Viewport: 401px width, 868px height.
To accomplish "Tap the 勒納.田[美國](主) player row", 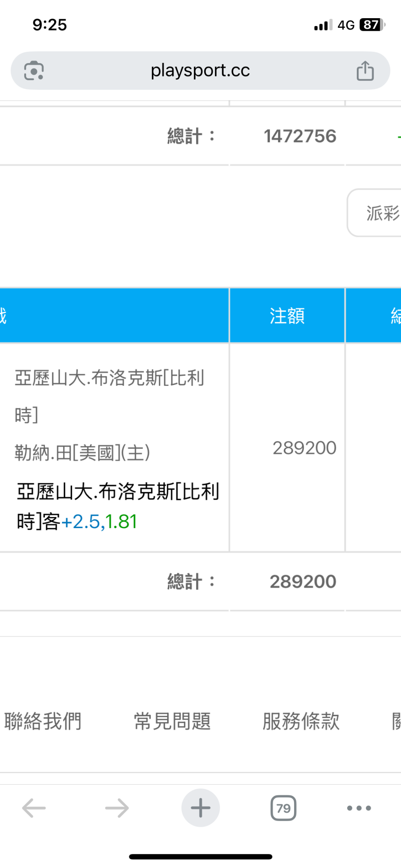I will point(82,453).
